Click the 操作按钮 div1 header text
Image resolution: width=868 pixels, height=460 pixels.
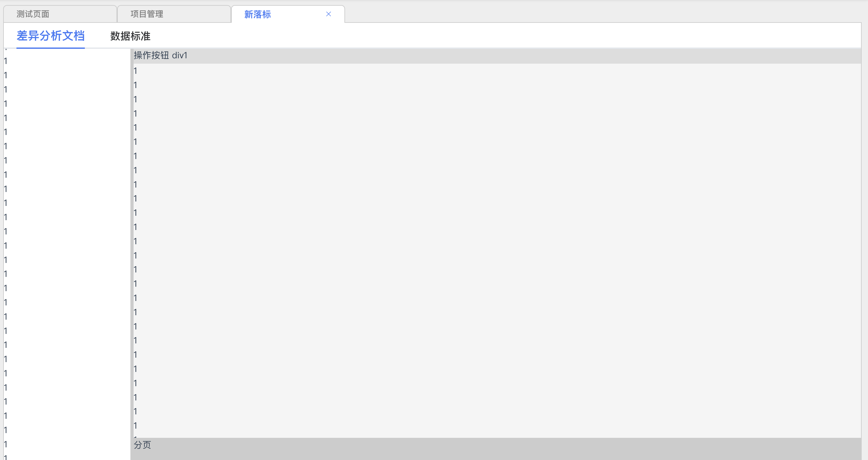160,55
